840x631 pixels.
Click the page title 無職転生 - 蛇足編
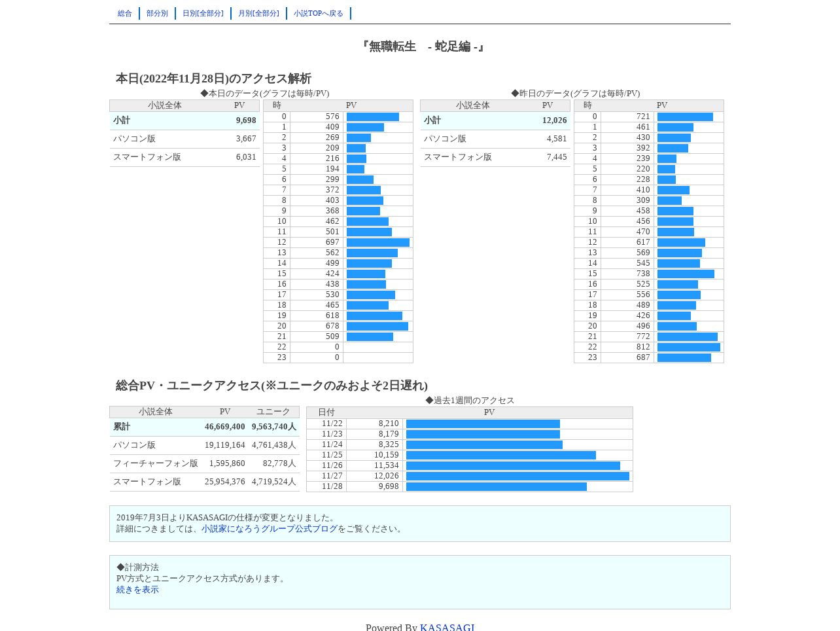423,46
